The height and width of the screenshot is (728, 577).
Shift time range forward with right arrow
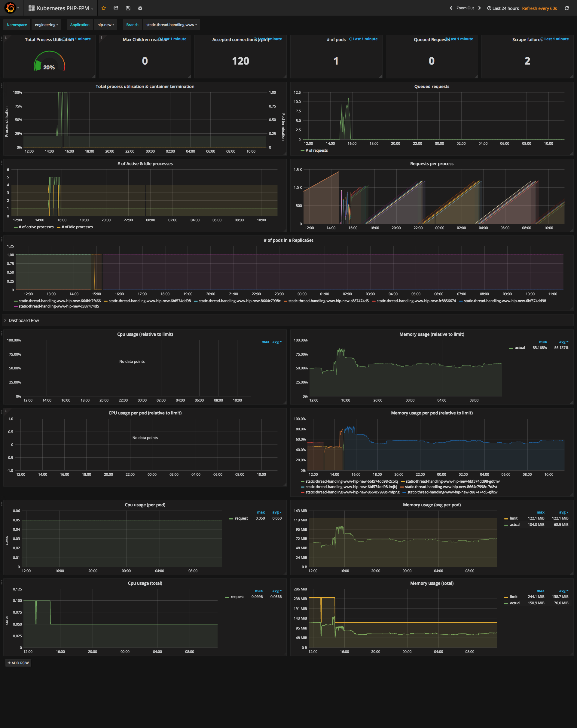(479, 8)
